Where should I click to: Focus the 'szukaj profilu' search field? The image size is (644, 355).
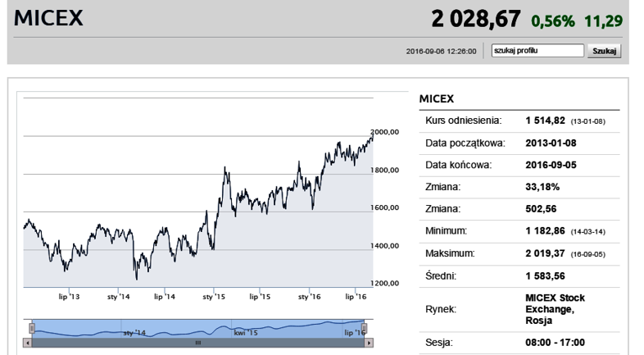pos(537,51)
